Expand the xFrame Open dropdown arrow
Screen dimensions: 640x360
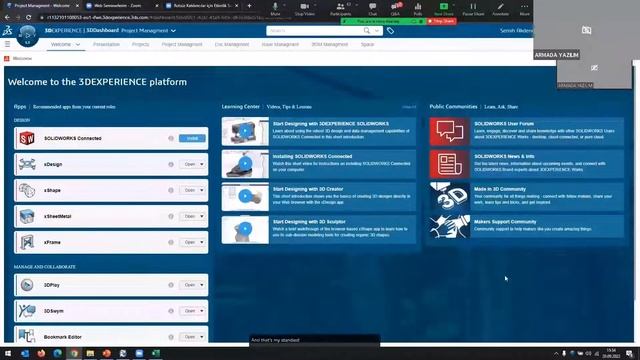point(202,242)
